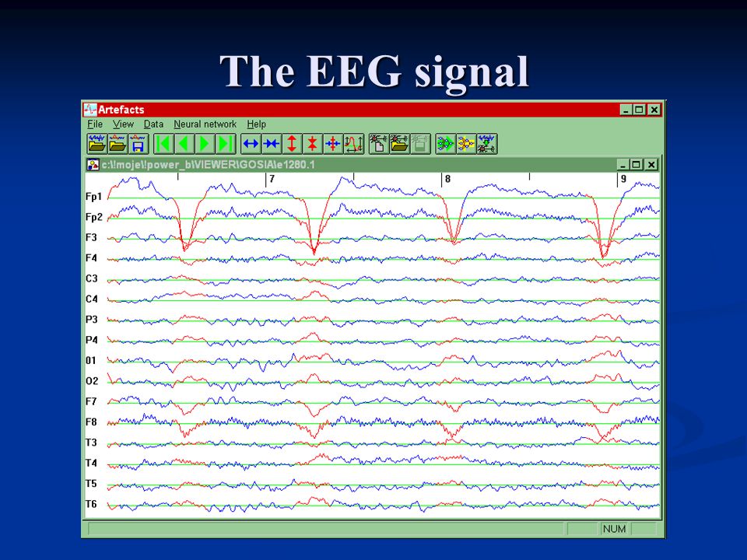Close the Artefacts application window
This screenshot has height=560, width=747.
[x=654, y=110]
